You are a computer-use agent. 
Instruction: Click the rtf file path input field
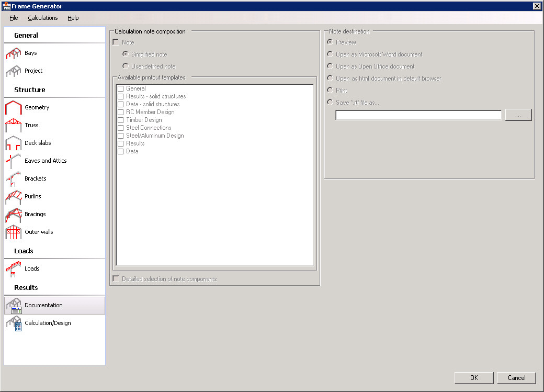coord(418,115)
